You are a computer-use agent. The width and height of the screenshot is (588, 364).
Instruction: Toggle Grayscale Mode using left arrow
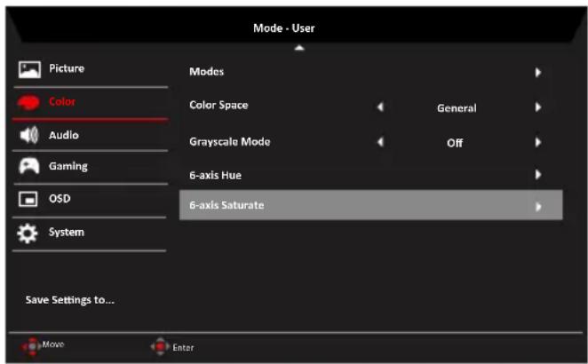pos(380,142)
